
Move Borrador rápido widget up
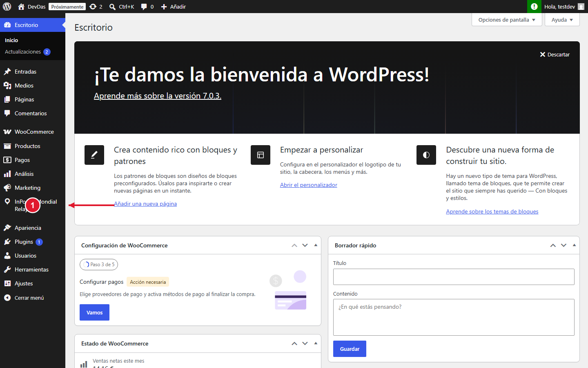[x=553, y=245]
